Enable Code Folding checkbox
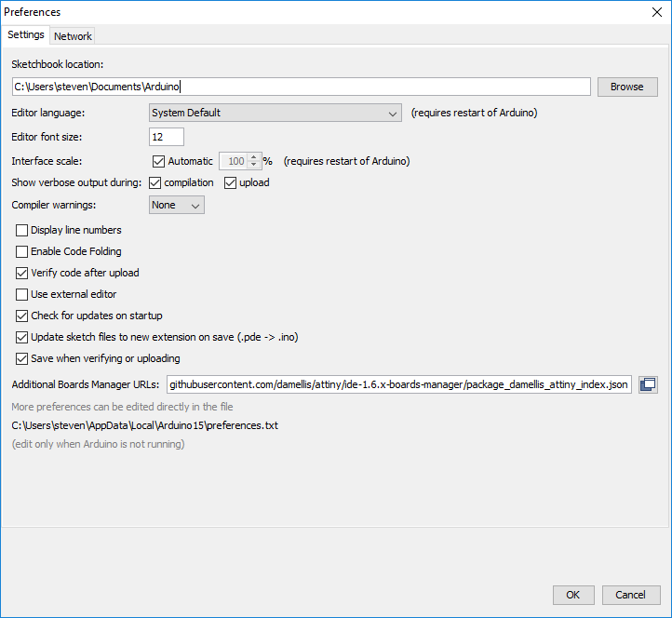Viewport: 672px width, 618px height. [x=22, y=251]
